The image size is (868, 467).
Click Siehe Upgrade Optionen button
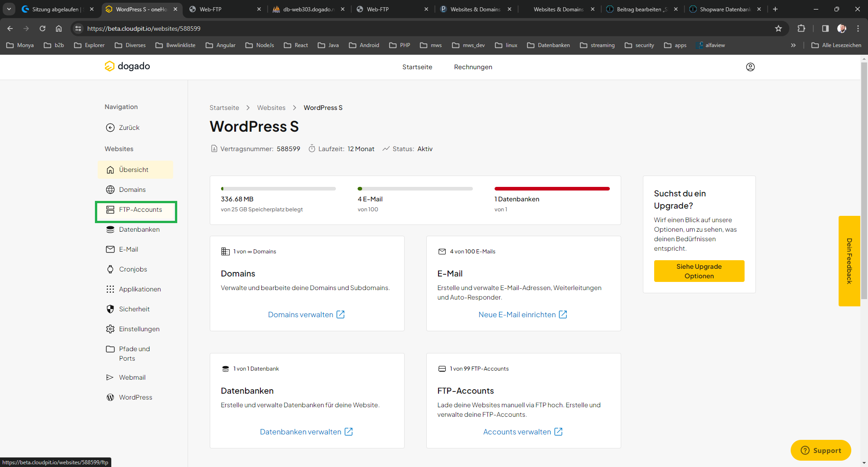pos(699,271)
